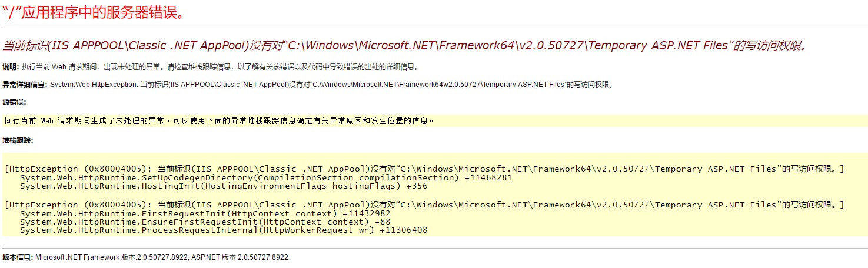Click the Microsoft .NET Framework version text

pyautogui.click(x=112, y=257)
